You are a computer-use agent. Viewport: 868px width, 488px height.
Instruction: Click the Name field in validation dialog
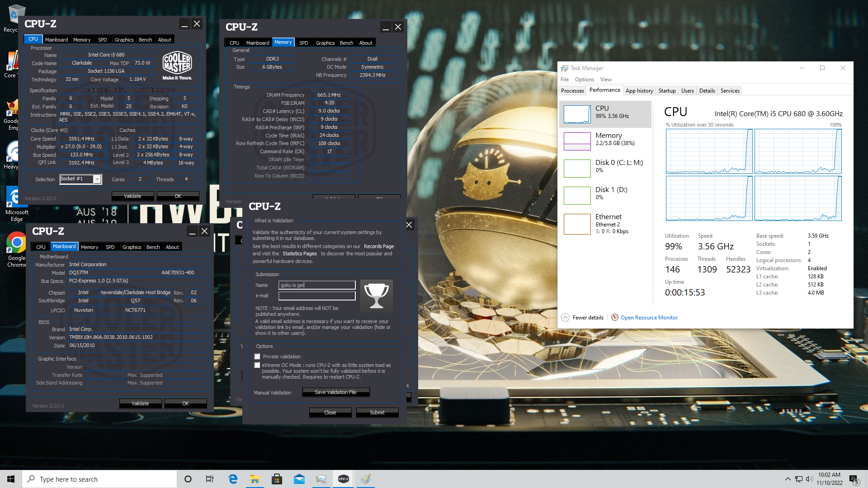(x=317, y=285)
